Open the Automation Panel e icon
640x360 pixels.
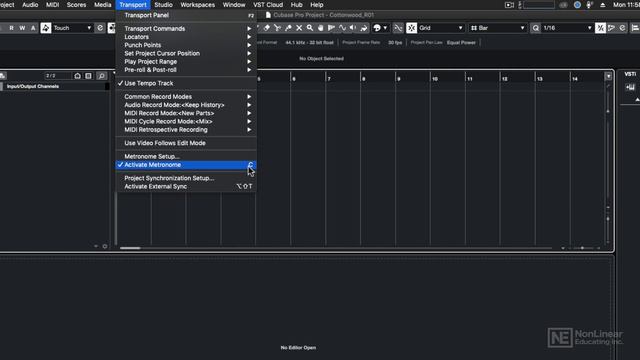click(x=100, y=28)
